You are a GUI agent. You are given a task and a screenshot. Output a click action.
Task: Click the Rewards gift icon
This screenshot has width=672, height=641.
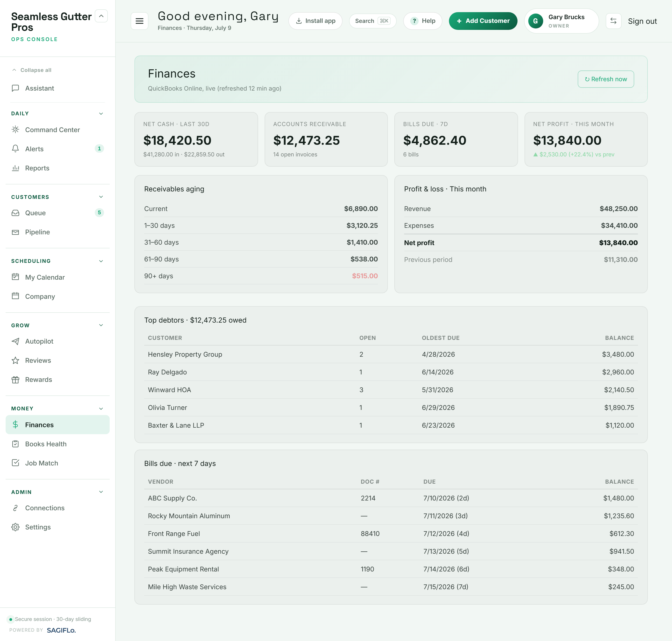[15, 379]
